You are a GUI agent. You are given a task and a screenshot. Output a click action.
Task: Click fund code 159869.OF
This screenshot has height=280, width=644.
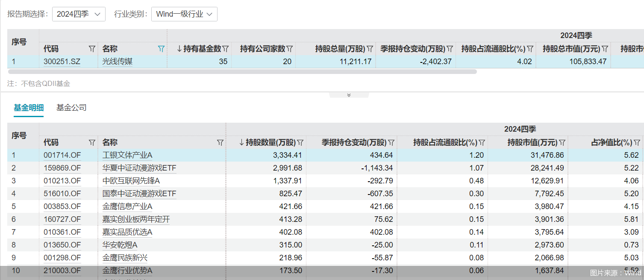pyautogui.click(x=62, y=168)
